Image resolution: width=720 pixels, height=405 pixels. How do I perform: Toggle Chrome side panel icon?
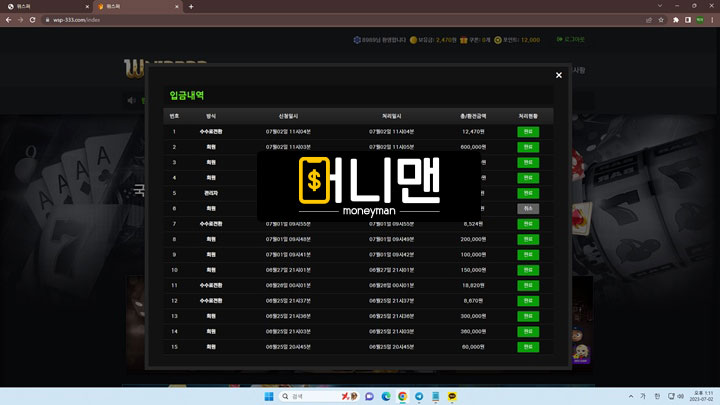click(688, 20)
